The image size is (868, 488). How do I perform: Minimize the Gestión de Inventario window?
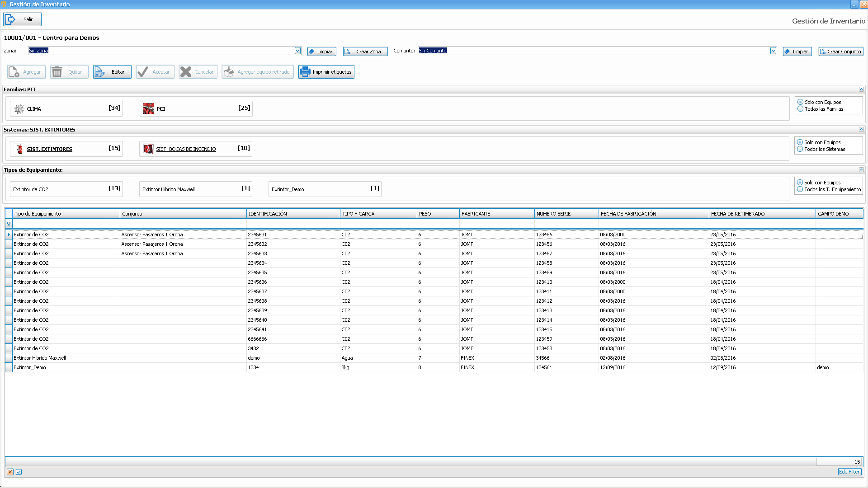coord(854,4)
